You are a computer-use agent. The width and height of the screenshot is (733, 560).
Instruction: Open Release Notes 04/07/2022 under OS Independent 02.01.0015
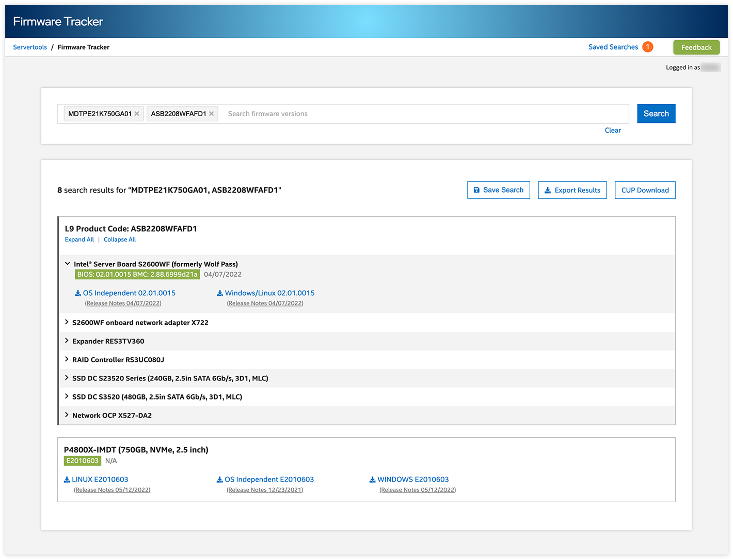pos(123,303)
